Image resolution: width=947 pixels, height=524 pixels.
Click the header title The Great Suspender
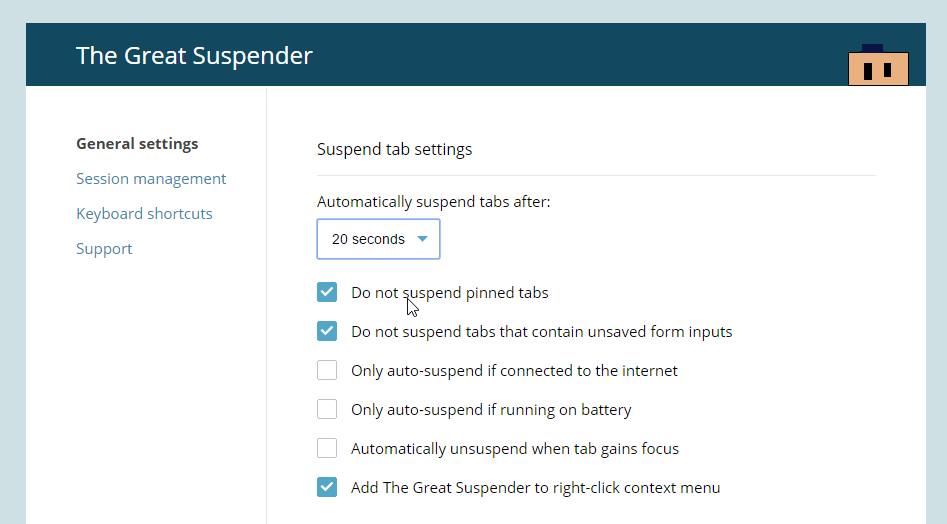click(x=194, y=55)
